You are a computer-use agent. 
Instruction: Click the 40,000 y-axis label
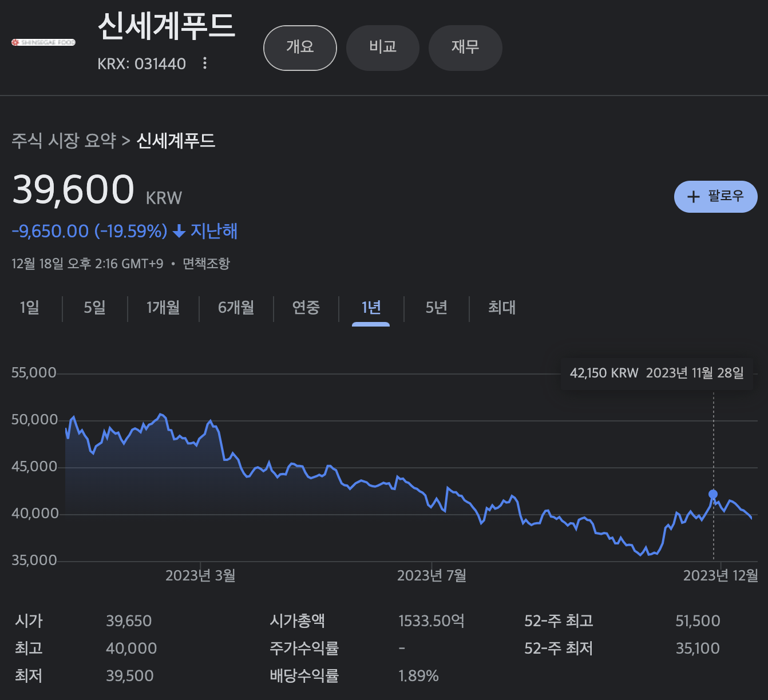34,514
